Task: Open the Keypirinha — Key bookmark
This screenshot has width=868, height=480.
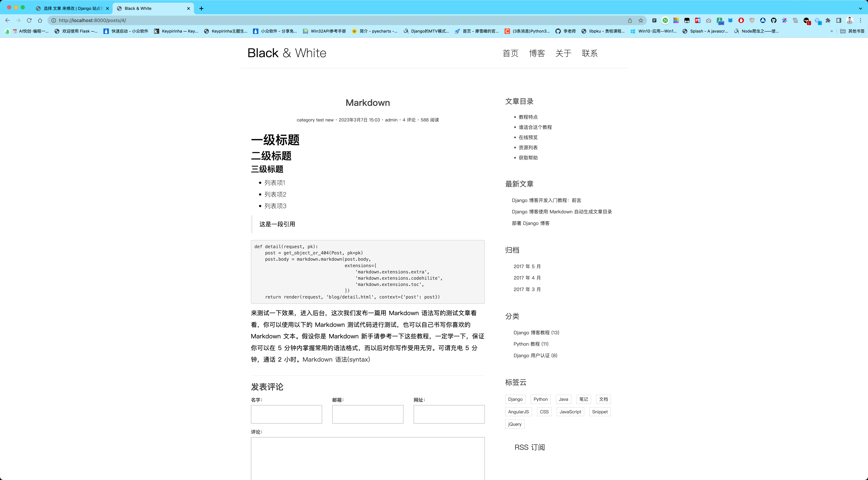Action: click(x=176, y=31)
